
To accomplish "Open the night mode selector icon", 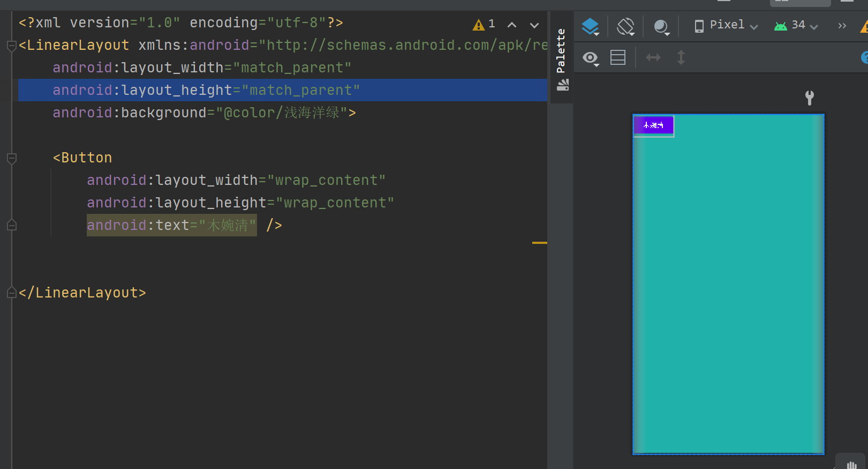I will pyautogui.click(x=662, y=26).
